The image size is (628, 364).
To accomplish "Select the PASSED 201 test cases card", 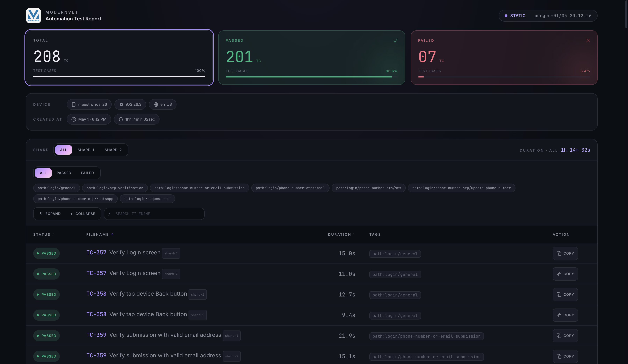I will tap(312, 57).
